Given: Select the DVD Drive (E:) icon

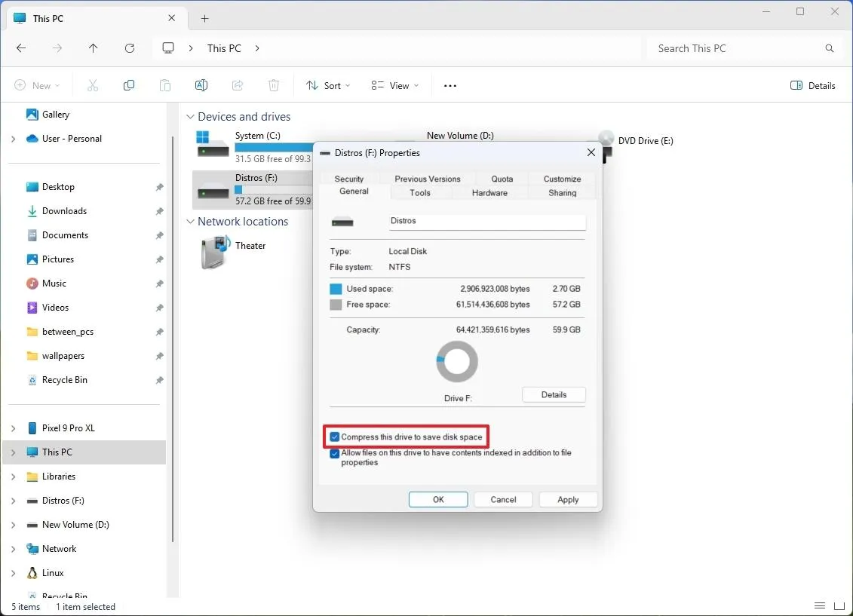Looking at the screenshot, I should 606,145.
